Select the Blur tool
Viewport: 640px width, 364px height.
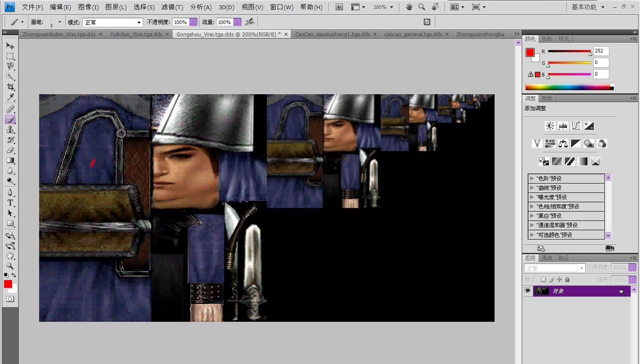coord(10,170)
